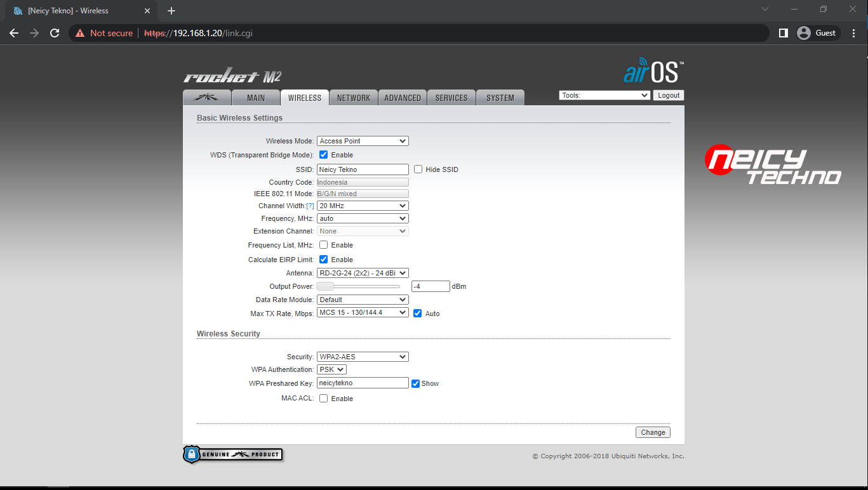Image resolution: width=868 pixels, height=490 pixels.
Task: Open the ADVANCED tab
Action: [403, 98]
